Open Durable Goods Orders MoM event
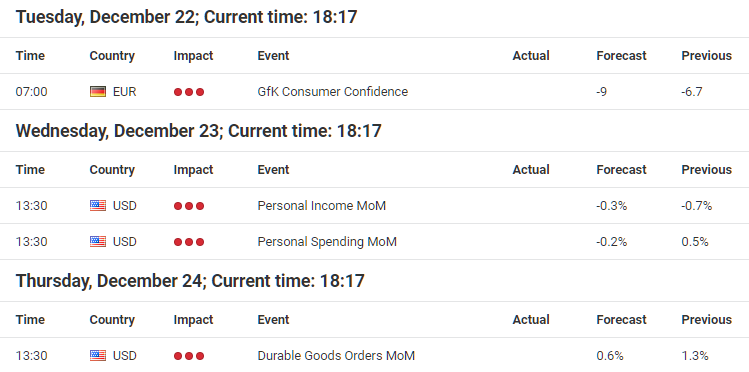749x372 pixels. (x=336, y=356)
